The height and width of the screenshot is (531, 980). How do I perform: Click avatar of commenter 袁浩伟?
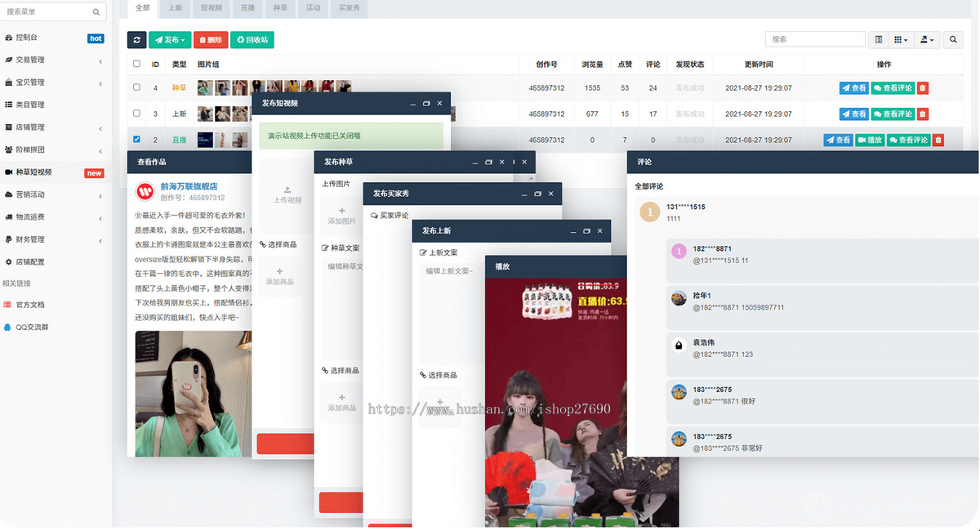[679, 346]
